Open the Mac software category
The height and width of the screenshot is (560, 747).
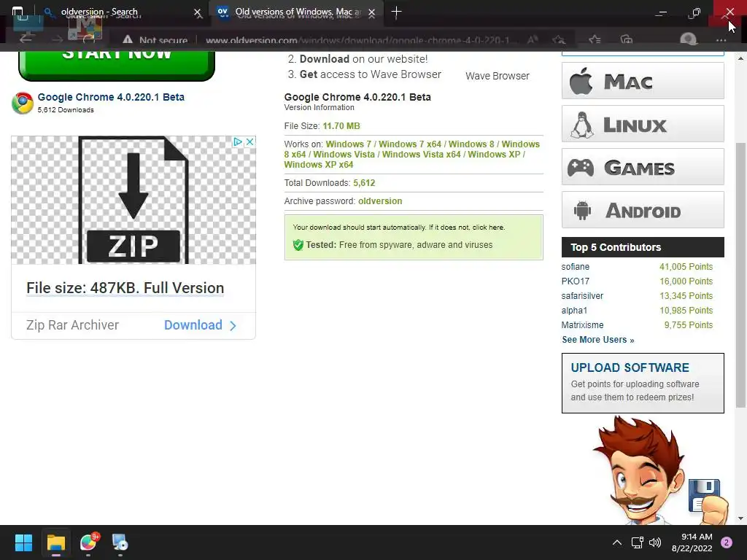click(x=643, y=81)
